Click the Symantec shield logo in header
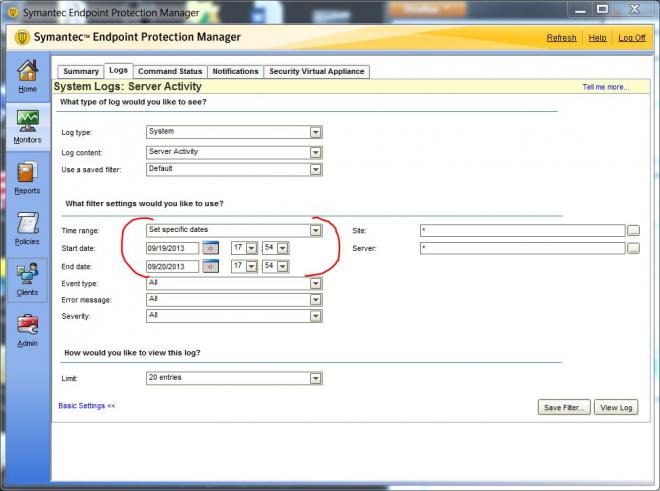 22,37
